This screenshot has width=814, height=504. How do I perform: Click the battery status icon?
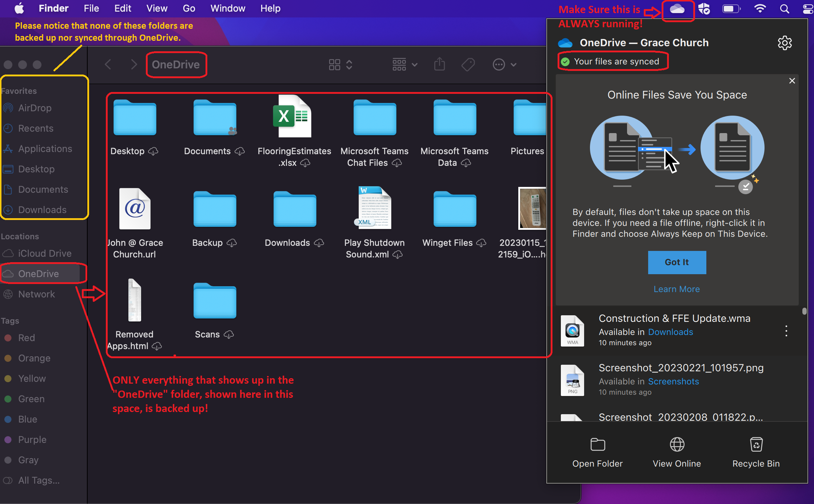click(731, 9)
